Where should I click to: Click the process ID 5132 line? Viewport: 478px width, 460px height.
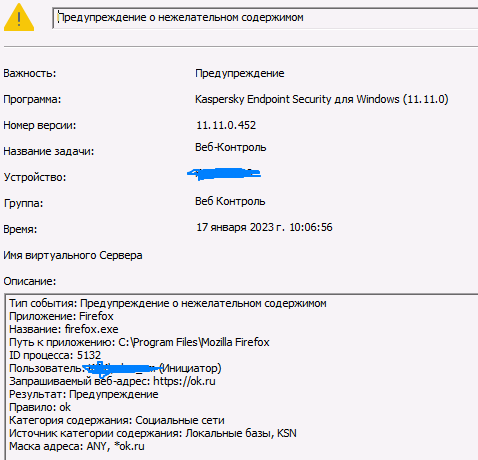55,355
